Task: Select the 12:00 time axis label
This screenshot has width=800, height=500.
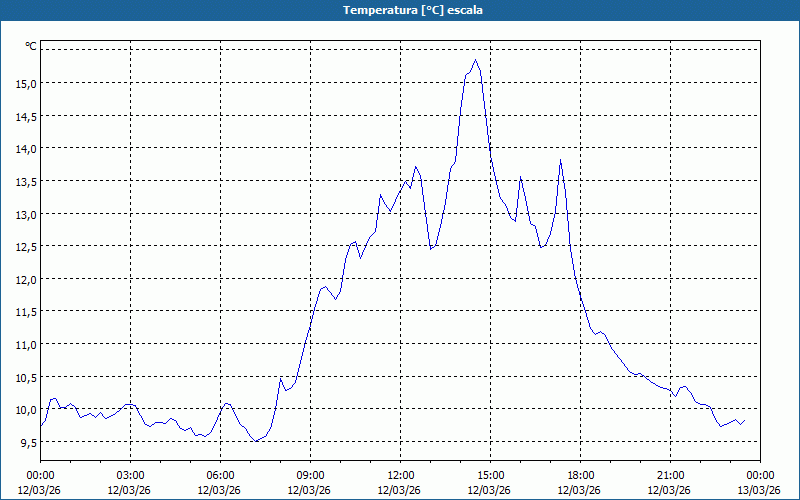Action: coord(400,475)
